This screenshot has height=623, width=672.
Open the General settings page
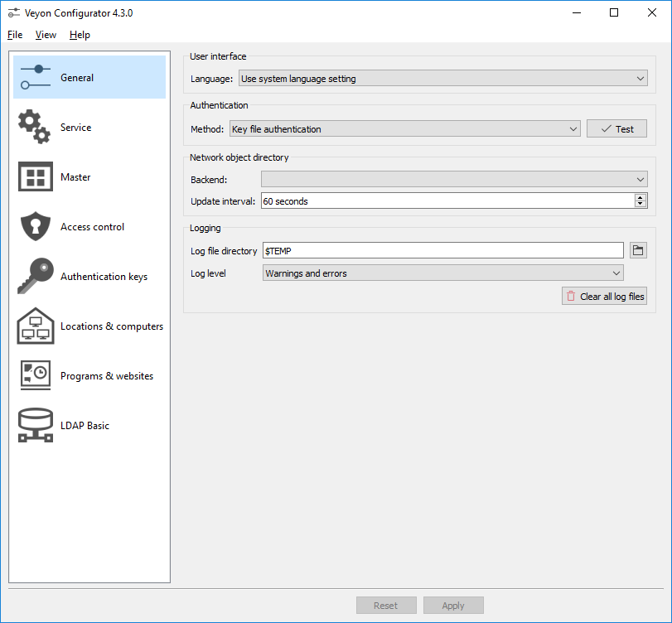tap(89, 77)
